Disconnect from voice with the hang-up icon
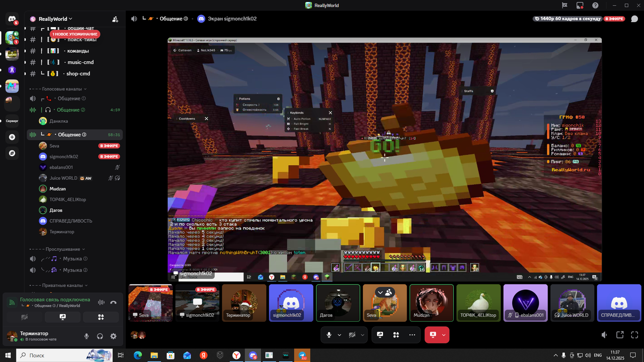 [114, 303]
